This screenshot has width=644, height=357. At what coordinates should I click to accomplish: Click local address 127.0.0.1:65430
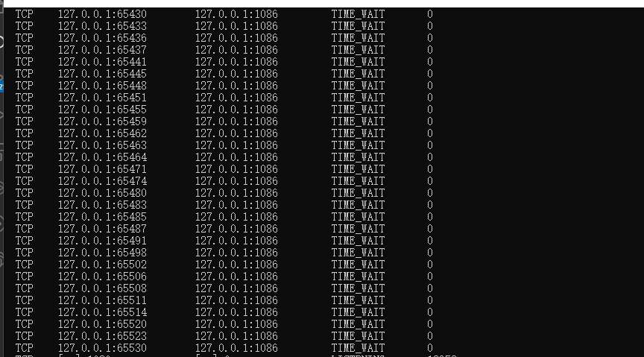[x=102, y=14]
